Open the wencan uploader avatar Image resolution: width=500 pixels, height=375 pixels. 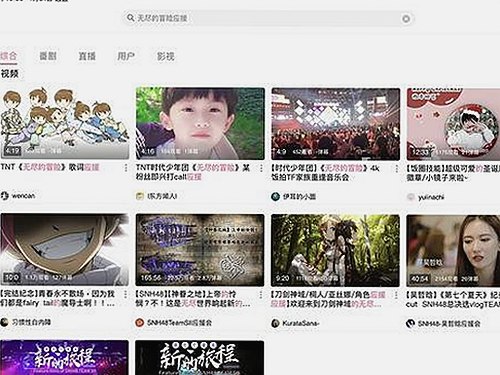pyautogui.click(x=4, y=196)
